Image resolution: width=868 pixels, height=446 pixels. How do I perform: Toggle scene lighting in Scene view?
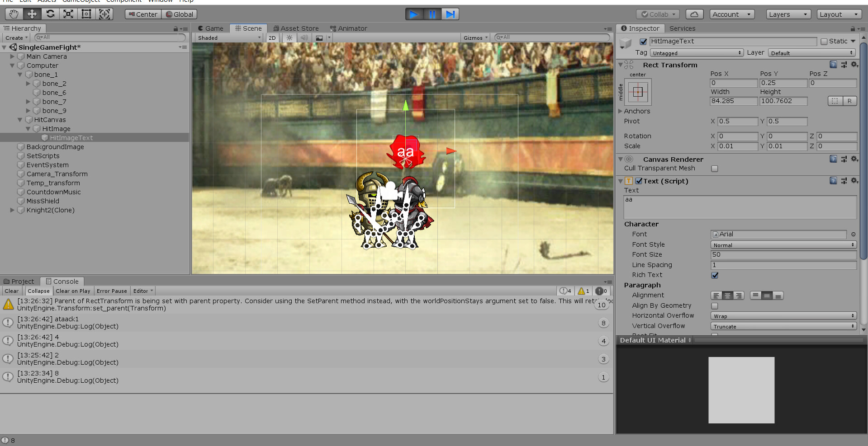289,38
